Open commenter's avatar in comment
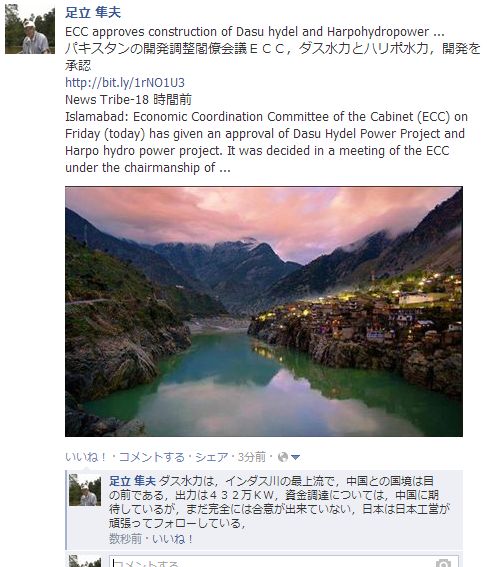Image resolution: width=487 pixels, height=567 pixels. coord(85,490)
